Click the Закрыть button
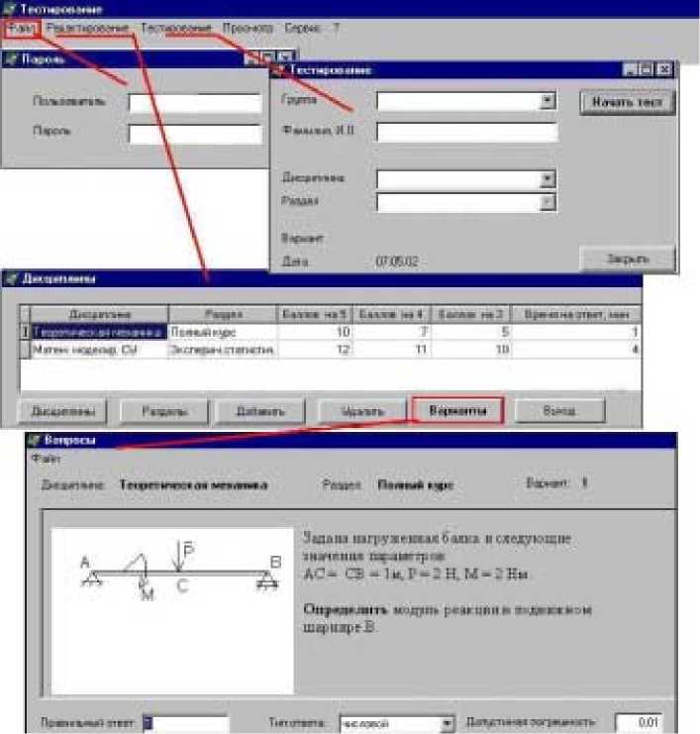The height and width of the screenshot is (734, 700). 627,259
